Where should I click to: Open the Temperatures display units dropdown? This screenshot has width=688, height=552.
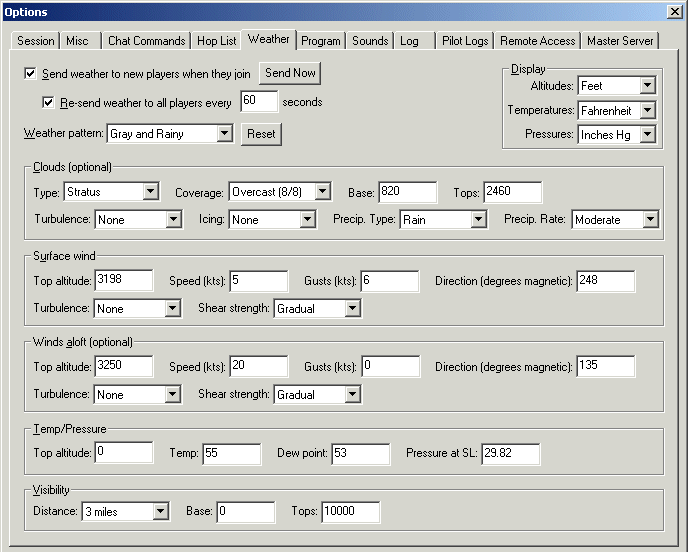[x=616, y=110]
